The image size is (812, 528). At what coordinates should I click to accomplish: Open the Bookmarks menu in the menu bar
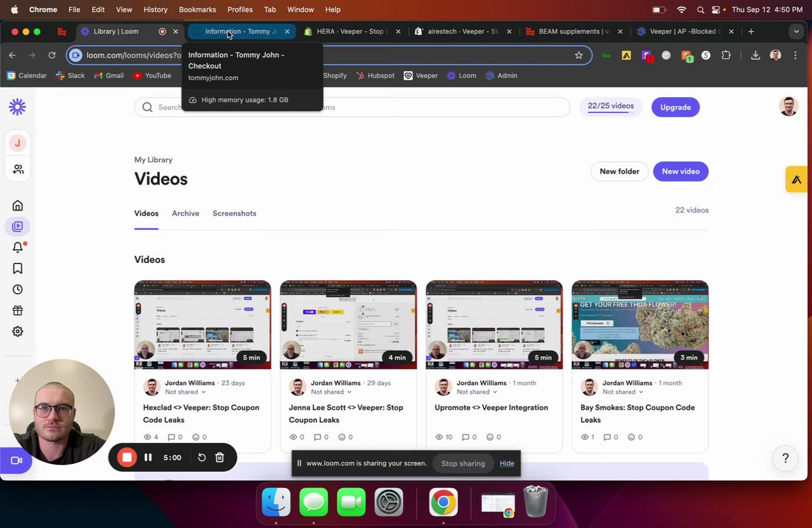click(197, 10)
